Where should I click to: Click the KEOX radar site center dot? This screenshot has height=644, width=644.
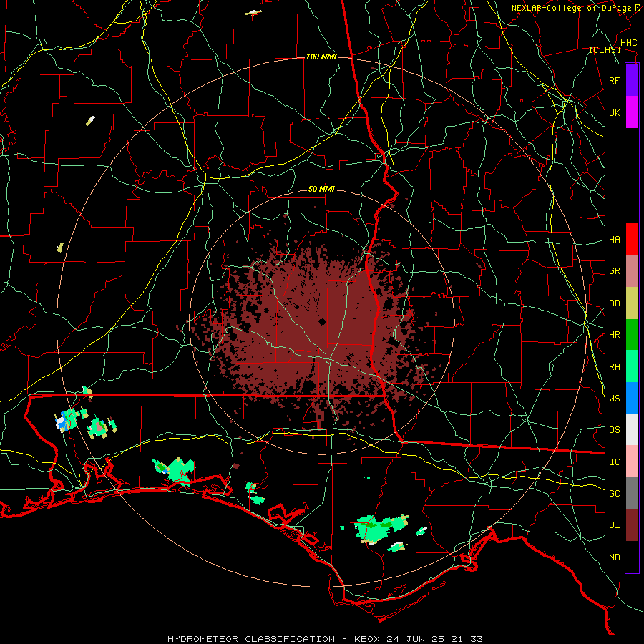(x=322, y=321)
